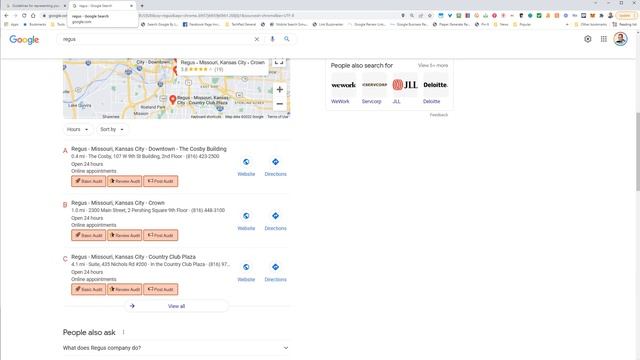Open the Servcorp related search
The height and width of the screenshot is (360, 640).
click(374, 89)
